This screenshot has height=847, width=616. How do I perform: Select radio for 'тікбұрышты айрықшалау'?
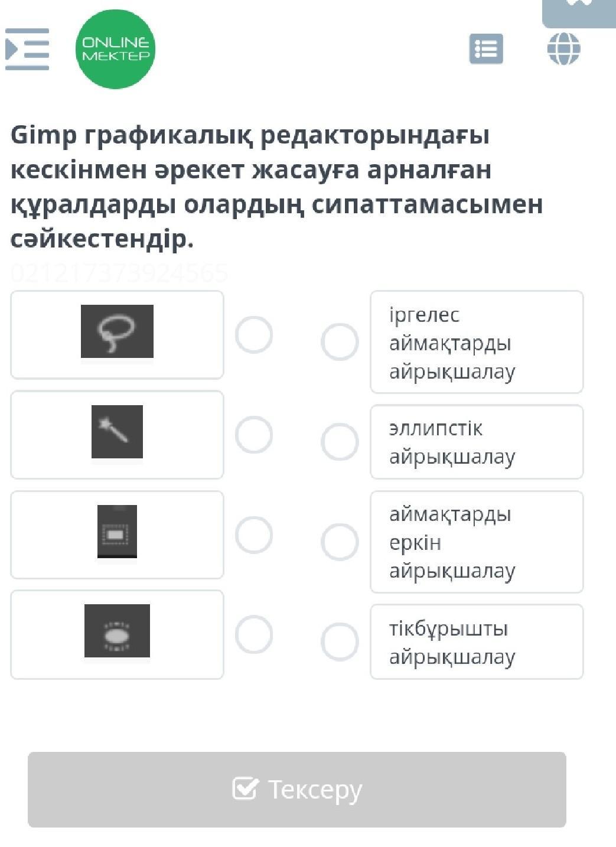pyautogui.click(x=340, y=641)
